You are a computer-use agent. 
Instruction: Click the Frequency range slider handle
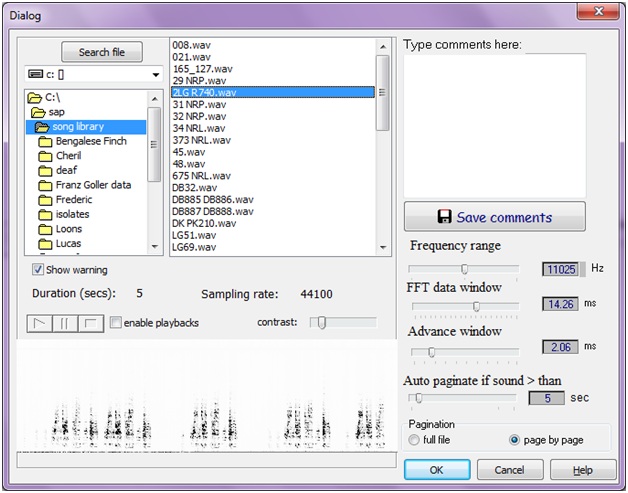(464, 269)
